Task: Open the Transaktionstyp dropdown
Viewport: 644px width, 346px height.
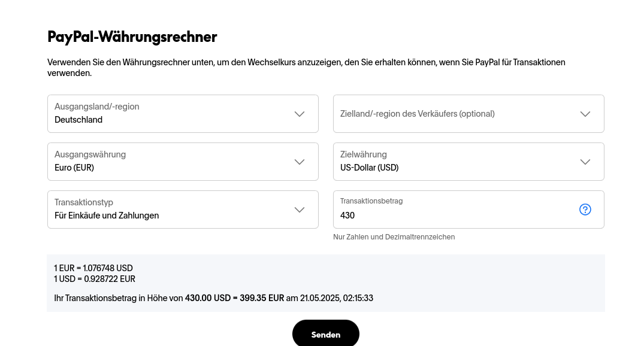Action: [183, 210]
